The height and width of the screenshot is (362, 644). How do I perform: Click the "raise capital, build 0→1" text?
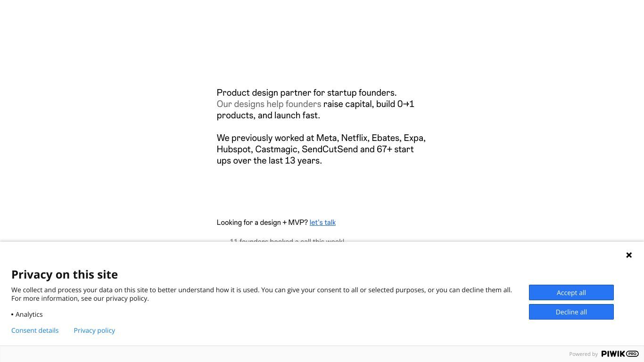pyautogui.click(x=369, y=104)
